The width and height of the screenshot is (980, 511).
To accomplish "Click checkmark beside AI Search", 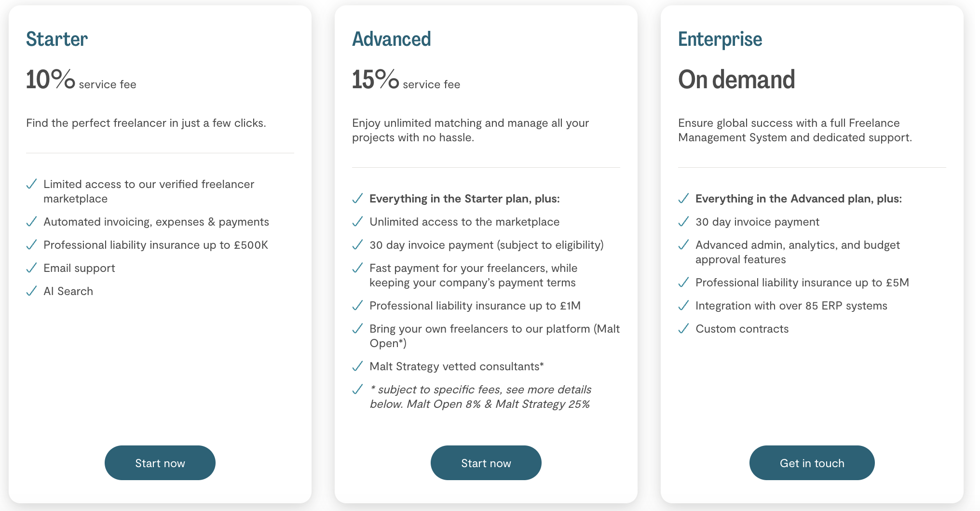I will click(32, 291).
